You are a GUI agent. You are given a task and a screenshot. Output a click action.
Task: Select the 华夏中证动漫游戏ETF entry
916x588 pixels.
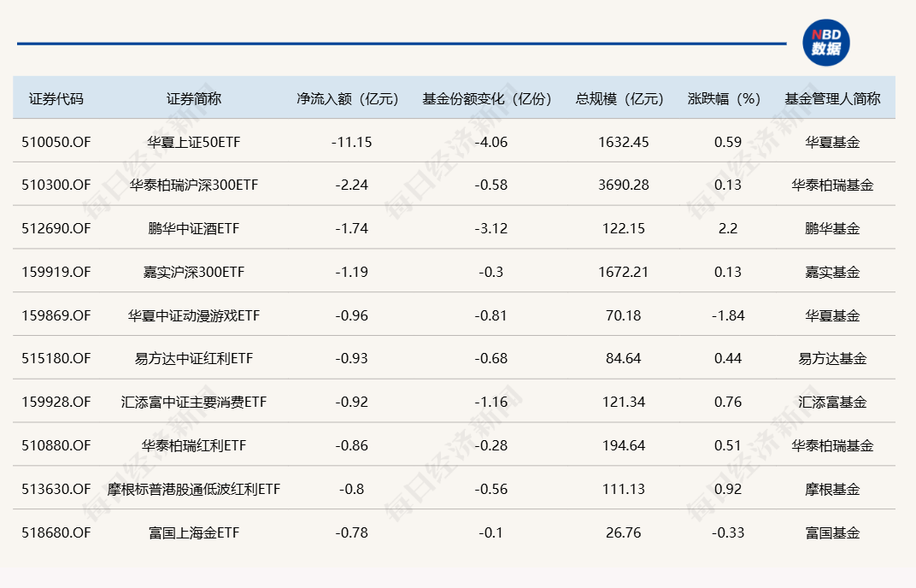(194, 315)
